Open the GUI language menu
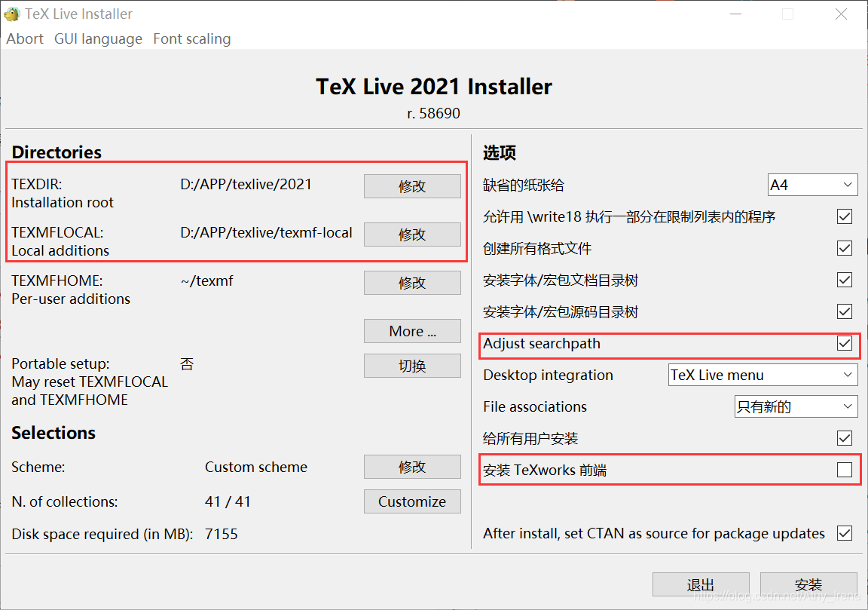Screen dimensions: 868x610 pos(98,38)
